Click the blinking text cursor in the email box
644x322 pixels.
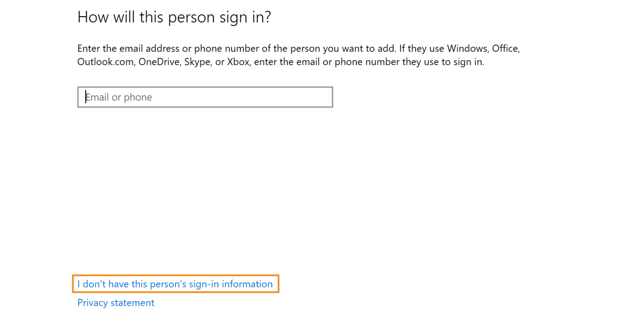(86, 97)
